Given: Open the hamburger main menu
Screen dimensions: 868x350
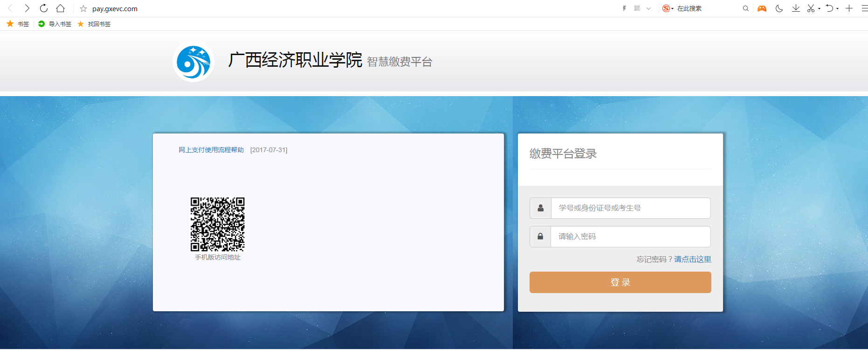Looking at the screenshot, I should (x=864, y=8).
